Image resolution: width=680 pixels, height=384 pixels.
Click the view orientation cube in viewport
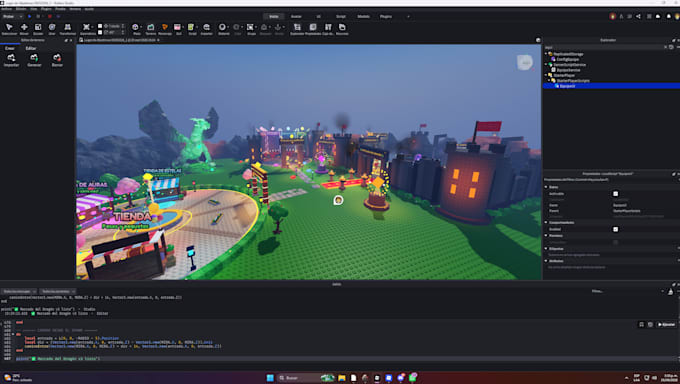click(525, 62)
